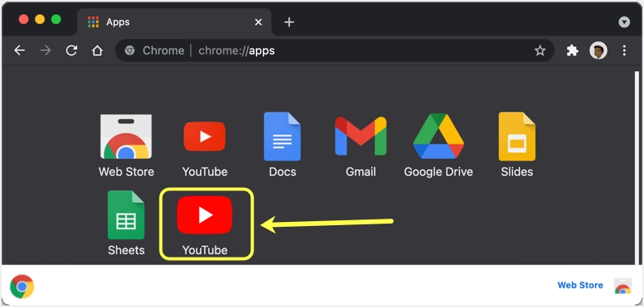Screen dimensions: 644x307
Task: Bookmark this page with the star icon
Action: coord(540,51)
